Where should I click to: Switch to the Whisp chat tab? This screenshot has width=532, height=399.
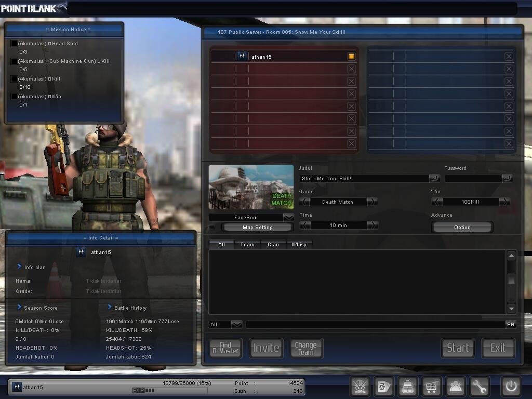tap(299, 244)
